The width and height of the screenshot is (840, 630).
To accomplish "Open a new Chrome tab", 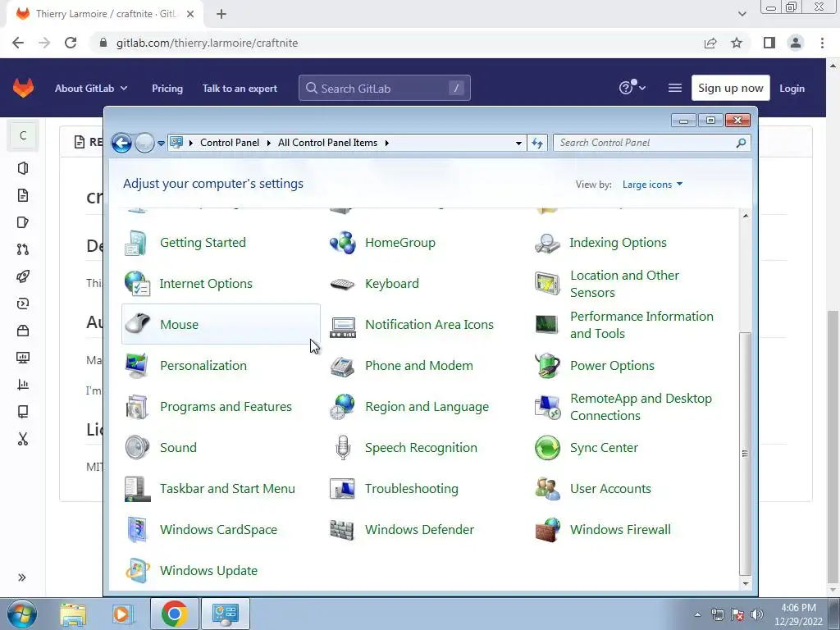I will pyautogui.click(x=221, y=14).
